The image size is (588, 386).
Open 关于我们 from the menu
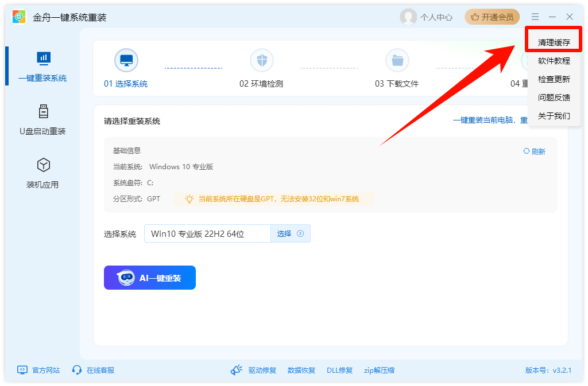[x=553, y=115]
